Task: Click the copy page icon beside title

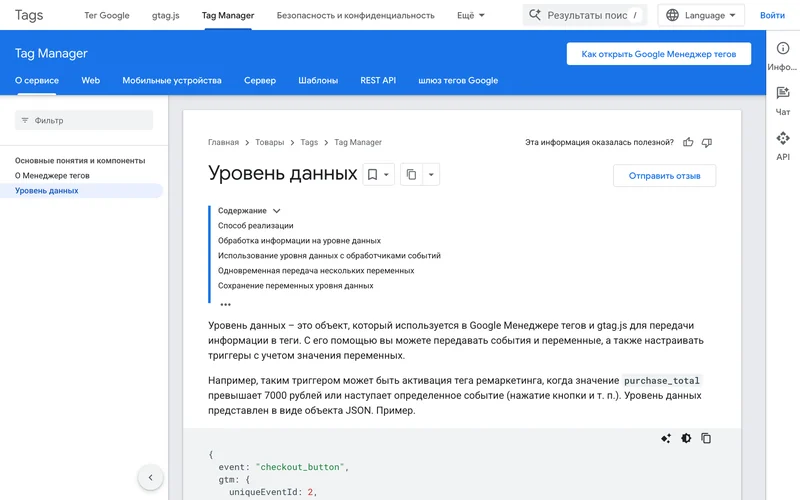Action: pyautogui.click(x=411, y=174)
